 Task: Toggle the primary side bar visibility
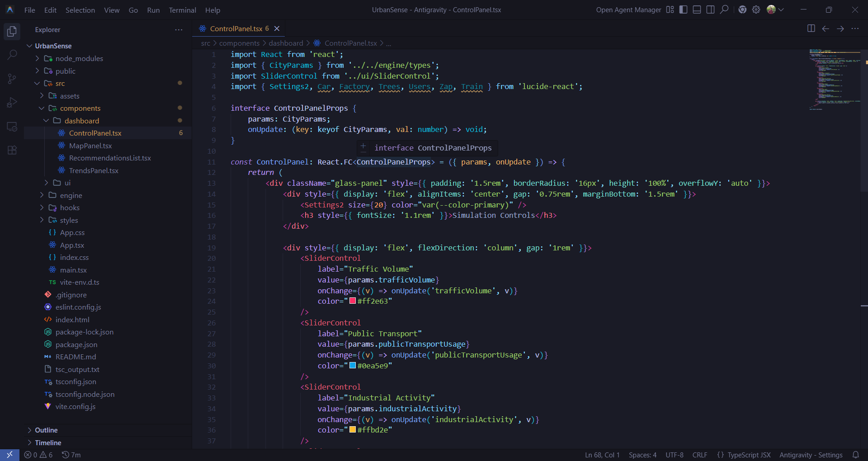coord(684,9)
